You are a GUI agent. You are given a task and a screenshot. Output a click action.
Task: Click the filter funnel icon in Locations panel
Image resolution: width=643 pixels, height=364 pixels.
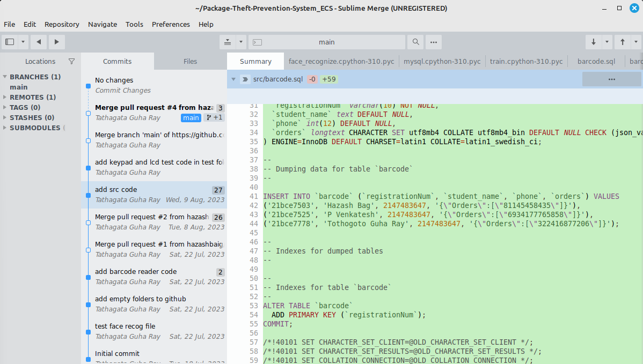71,61
